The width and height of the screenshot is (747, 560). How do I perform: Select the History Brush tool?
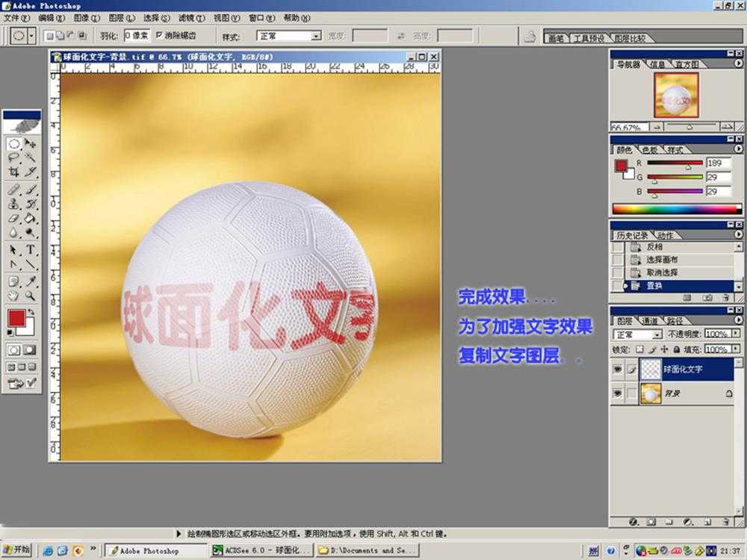pos(30,204)
